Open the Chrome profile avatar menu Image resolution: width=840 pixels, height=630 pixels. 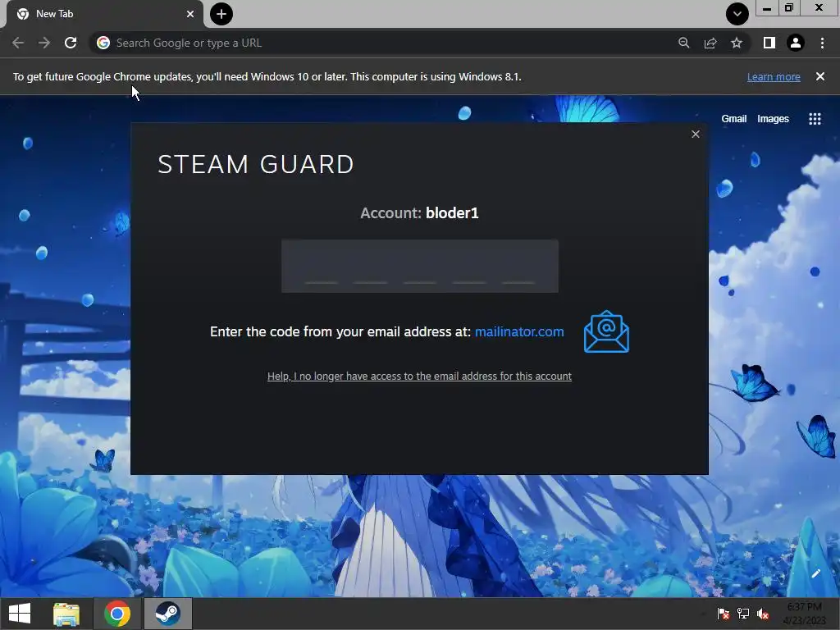pos(796,43)
